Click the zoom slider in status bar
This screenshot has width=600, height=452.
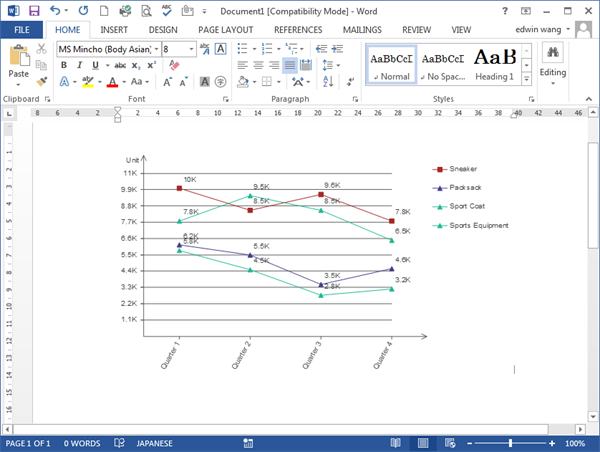coord(510,443)
